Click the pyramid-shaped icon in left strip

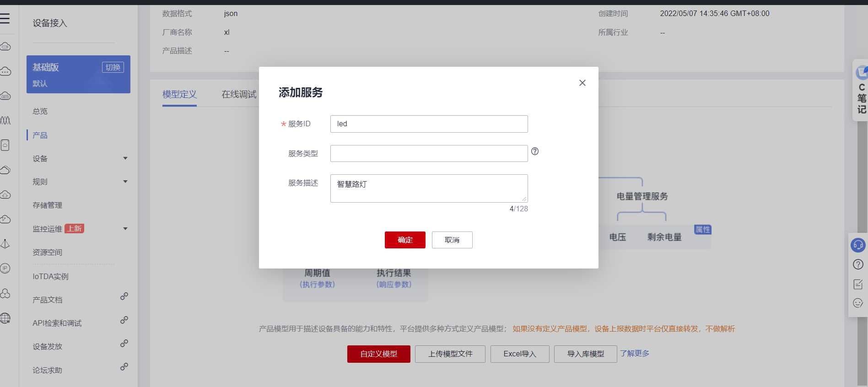(x=5, y=244)
